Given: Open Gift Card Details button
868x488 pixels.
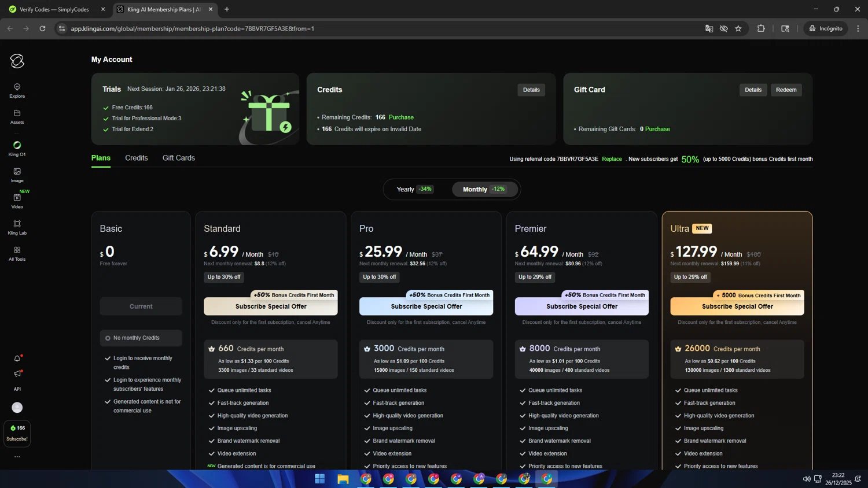Looking at the screenshot, I should point(753,90).
